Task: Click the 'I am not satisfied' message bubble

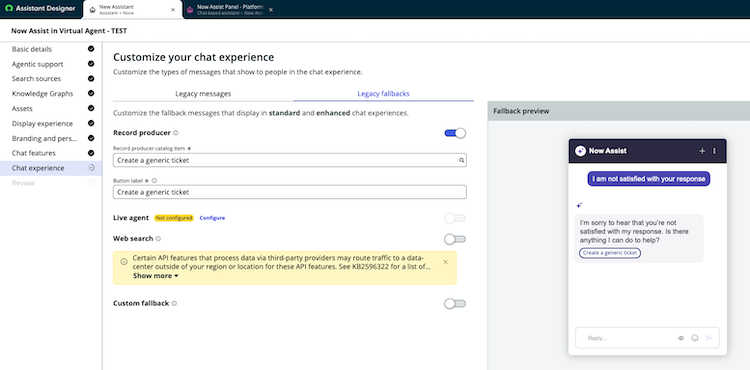Action: [x=649, y=179]
